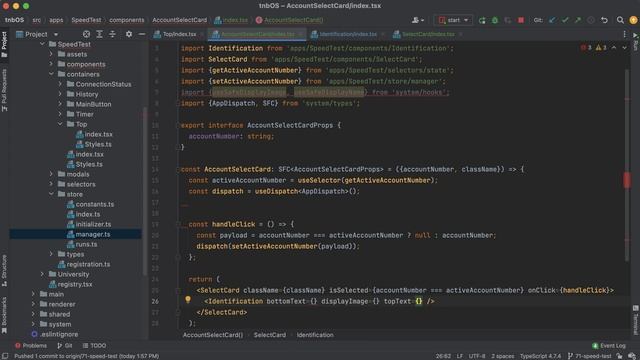The width and height of the screenshot is (640, 360).
Task: Click the LF line separator widget
Action: click(x=460, y=356)
